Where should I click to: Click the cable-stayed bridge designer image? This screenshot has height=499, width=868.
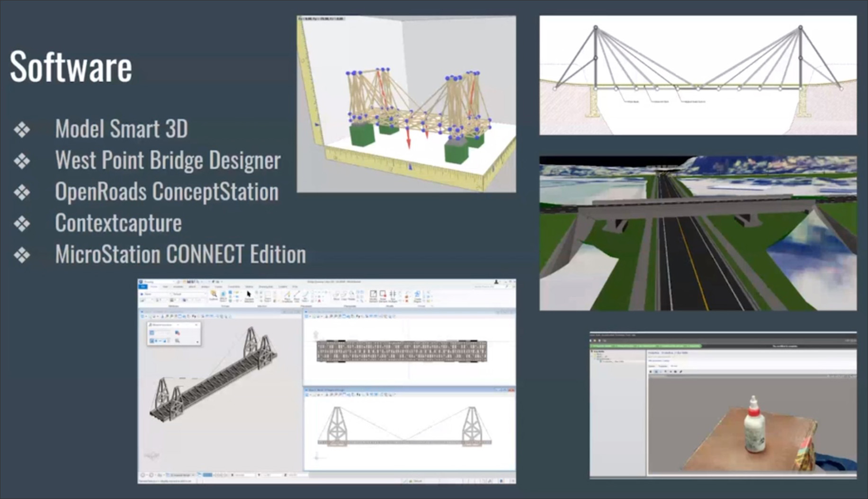pyautogui.click(x=698, y=75)
